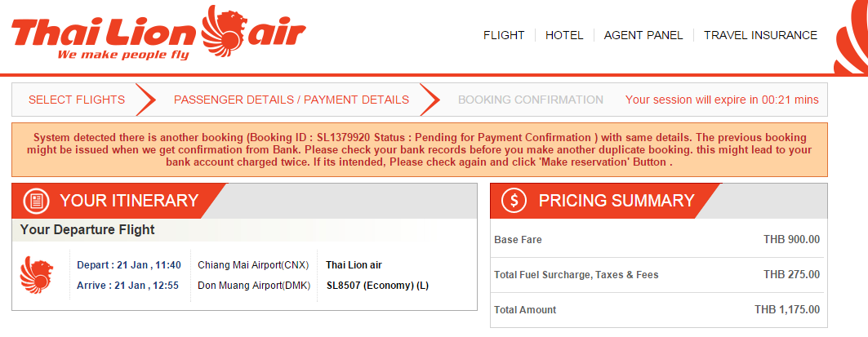Screen dimensions: 868x337
Task: Open the FLIGHT menu
Action: click(504, 35)
